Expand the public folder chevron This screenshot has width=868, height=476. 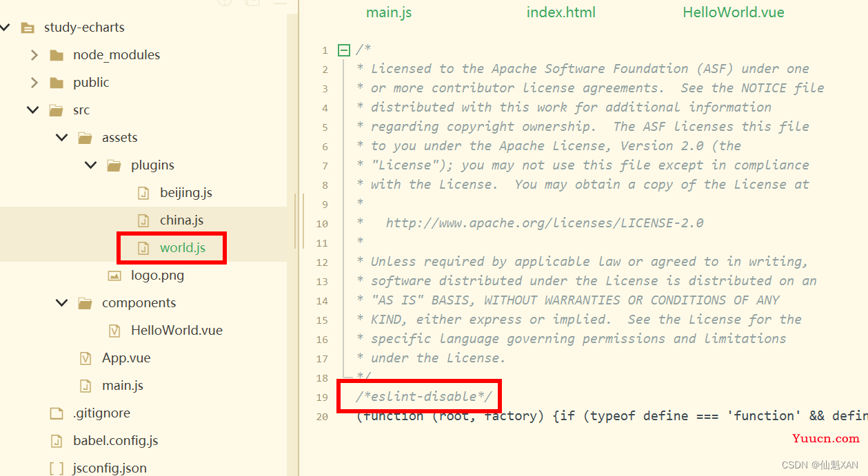(34, 83)
